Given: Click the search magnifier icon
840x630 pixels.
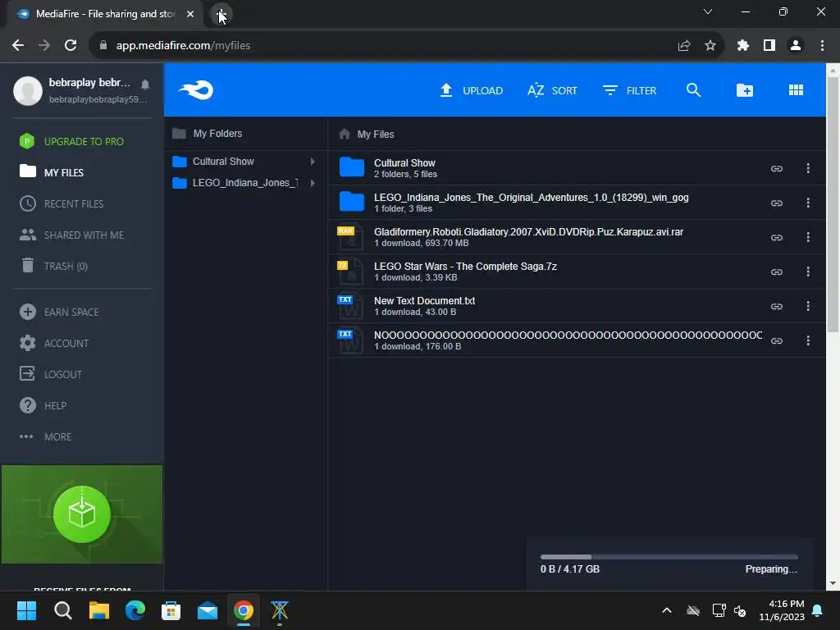Looking at the screenshot, I should point(693,90).
